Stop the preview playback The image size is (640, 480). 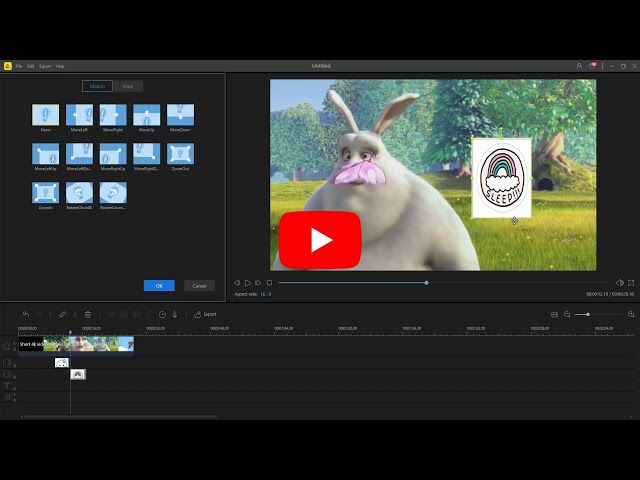(269, 282)
